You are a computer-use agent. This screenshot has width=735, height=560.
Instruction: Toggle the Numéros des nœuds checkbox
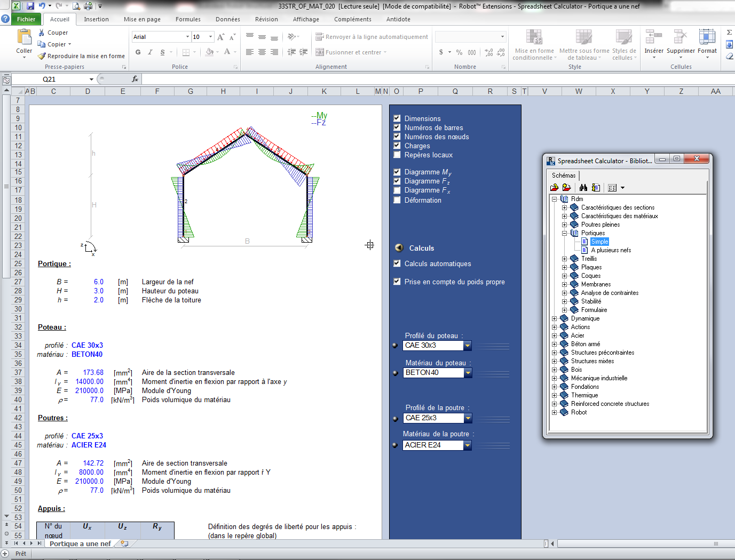click(397, 137)
